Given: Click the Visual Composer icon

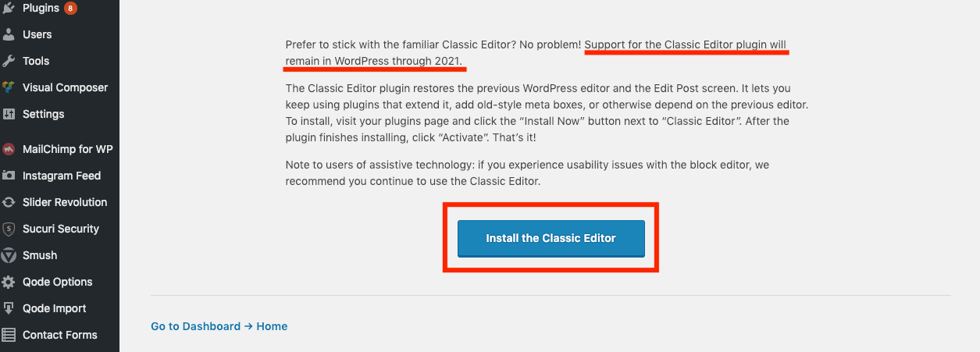Looking at the screenshot, I should pyautogui.click(x=9, y=87).
